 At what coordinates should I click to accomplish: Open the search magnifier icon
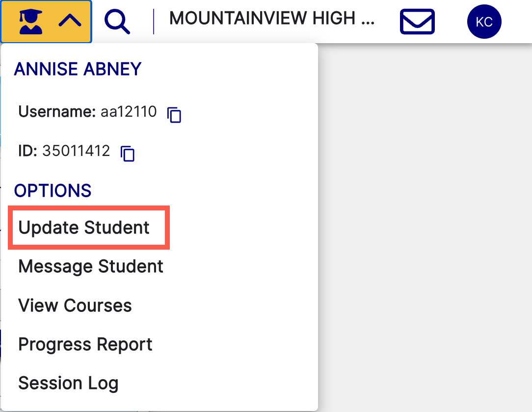[117, 22]
